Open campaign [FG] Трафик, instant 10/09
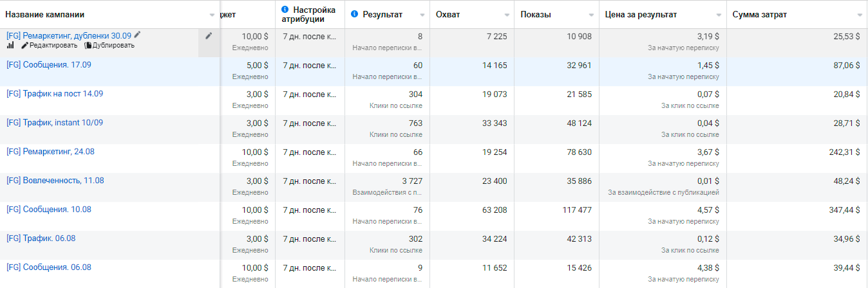Screen dimensions: 868x288 pyautogui.click(x=55, y=123)
